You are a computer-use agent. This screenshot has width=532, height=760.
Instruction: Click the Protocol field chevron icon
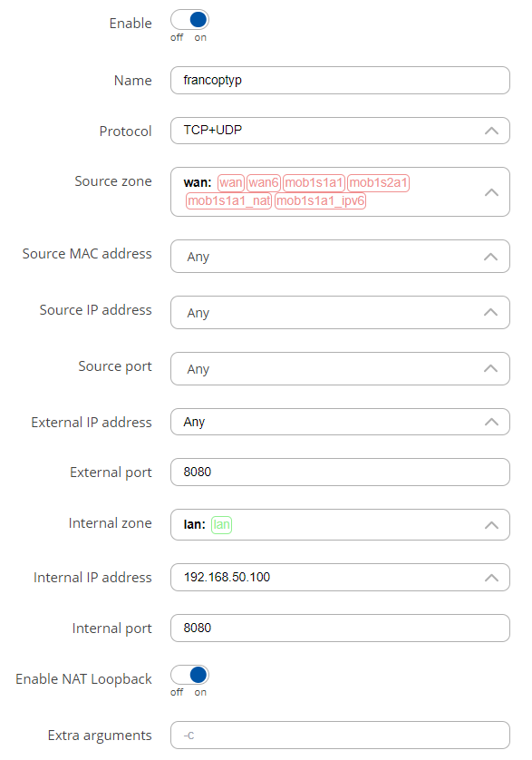pos(492,131)
